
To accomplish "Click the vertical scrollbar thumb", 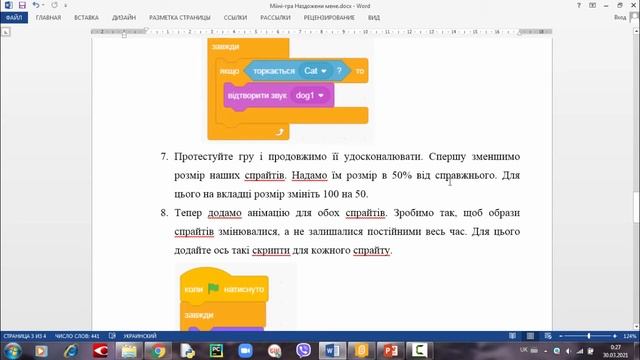I will (x=636, y=207).
